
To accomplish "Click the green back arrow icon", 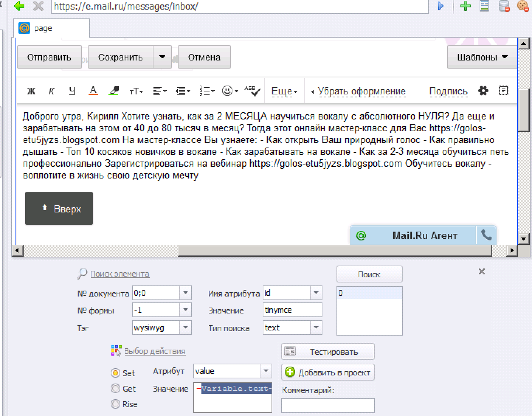I will coord(19,6).
